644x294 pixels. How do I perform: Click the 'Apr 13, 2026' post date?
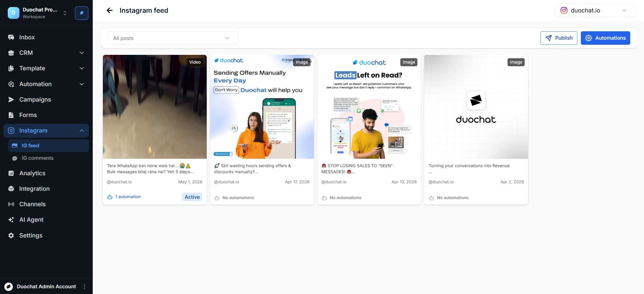[404, 182]
